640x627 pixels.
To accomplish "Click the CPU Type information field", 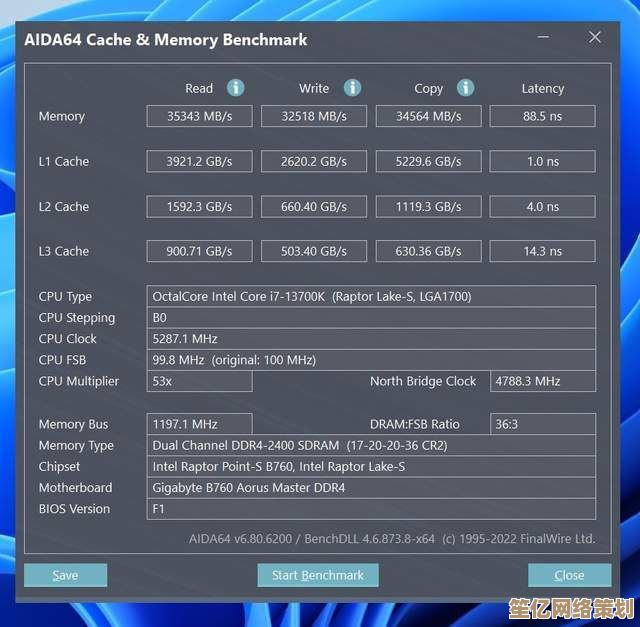I will [371, 297].
